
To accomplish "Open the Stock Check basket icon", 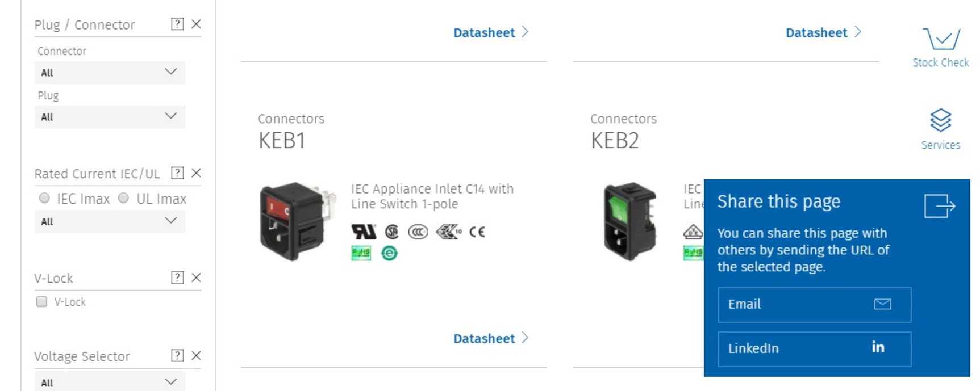I will tap(941, 39).
